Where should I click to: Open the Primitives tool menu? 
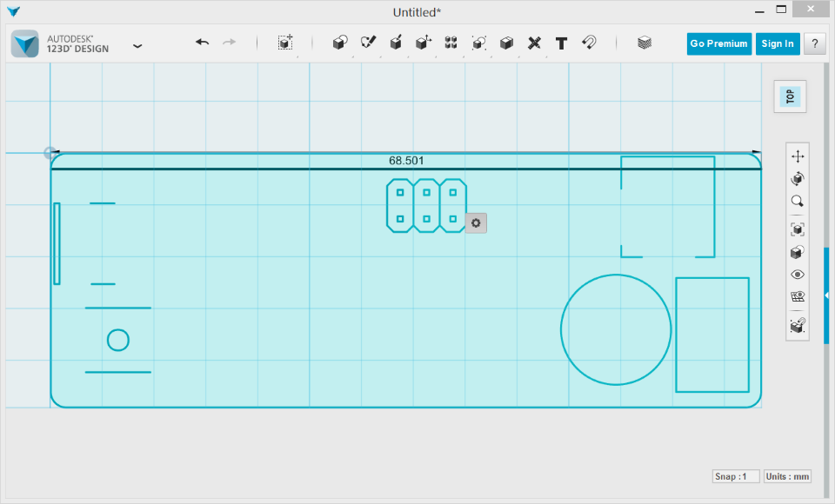pos(340,43)
